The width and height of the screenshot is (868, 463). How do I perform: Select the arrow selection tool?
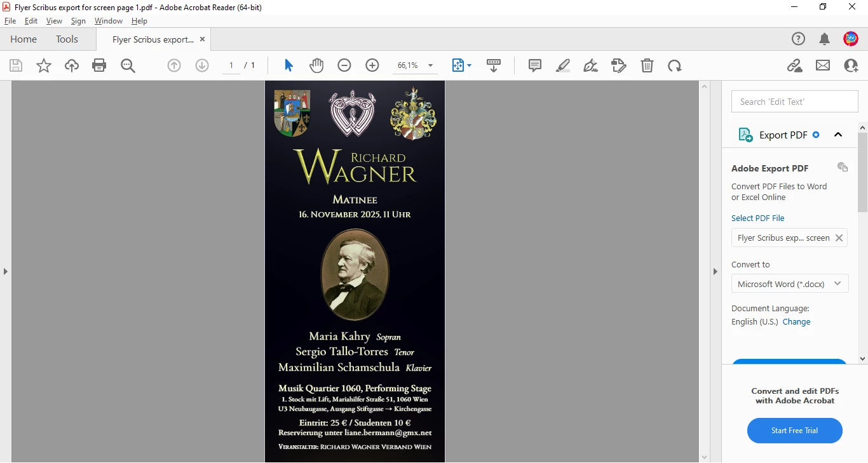coord(288,65)
